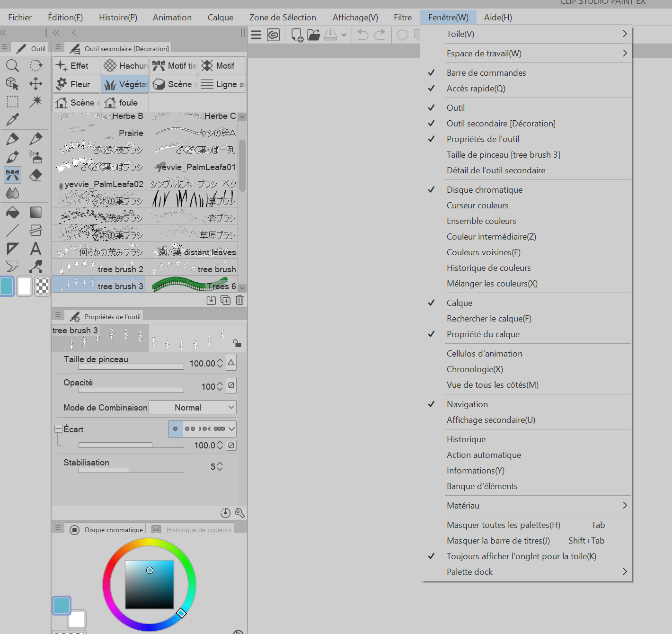Select the Fill bucket tool
The image size is (672, 634).
pyautogui.click(x=12, y=212)
